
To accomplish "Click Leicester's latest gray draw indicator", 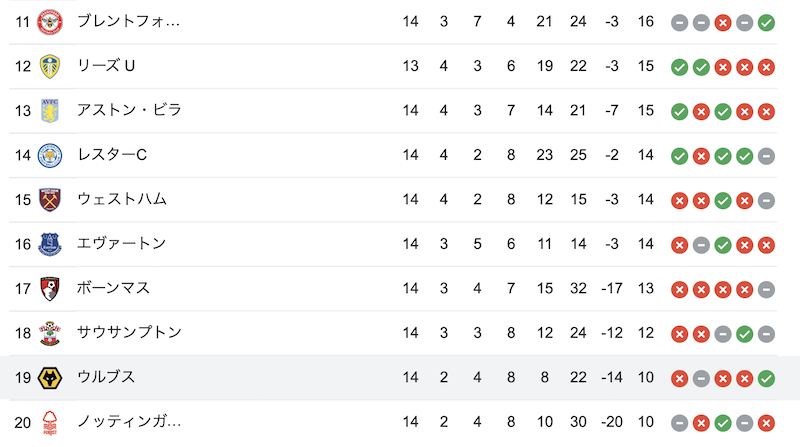I will click(766, 156).
